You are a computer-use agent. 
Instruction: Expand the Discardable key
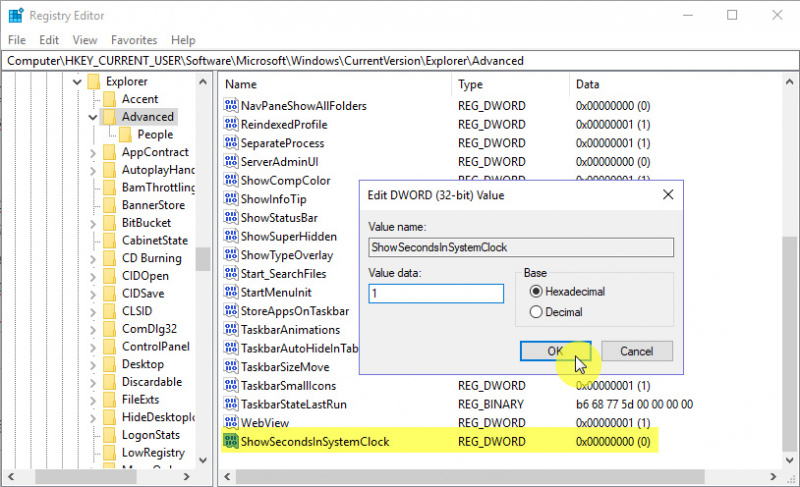[x=93, y=382]
